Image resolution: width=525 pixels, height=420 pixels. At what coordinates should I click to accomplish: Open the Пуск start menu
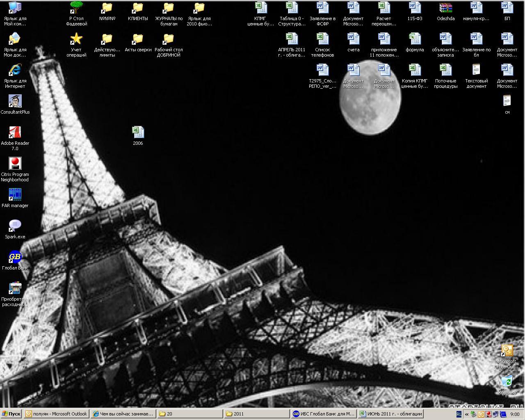tap(11, 414)
